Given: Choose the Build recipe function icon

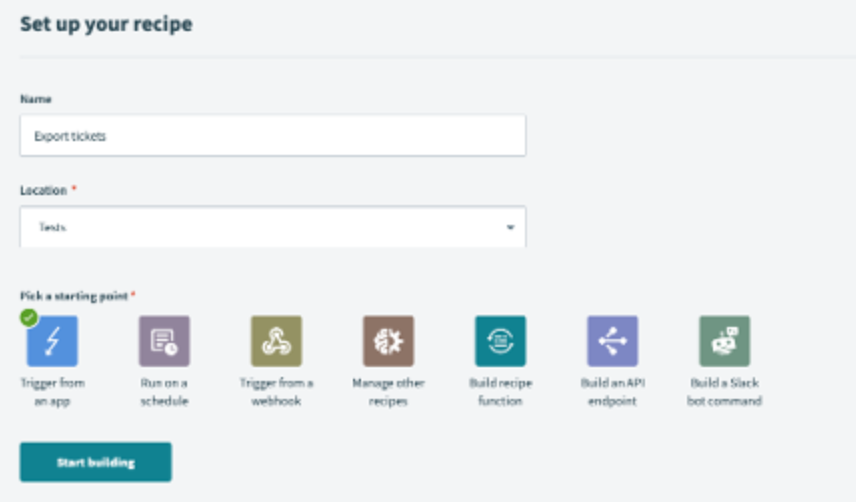Looking at the screenshot, I should pos(500,342).
